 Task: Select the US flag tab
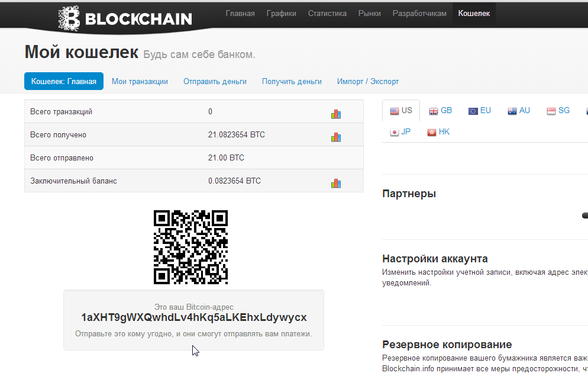[x=401, y=110]
